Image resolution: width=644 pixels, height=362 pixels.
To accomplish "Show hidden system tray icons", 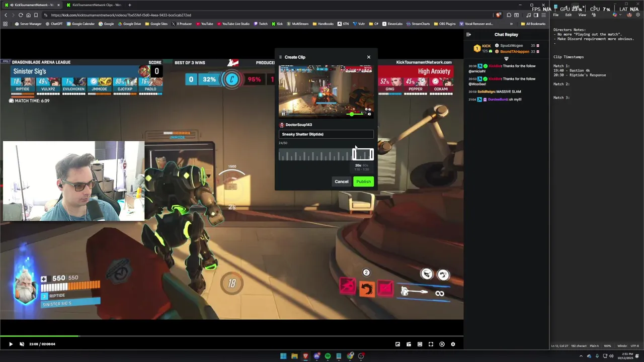I will pyautogui.click(x=581, y=356).
